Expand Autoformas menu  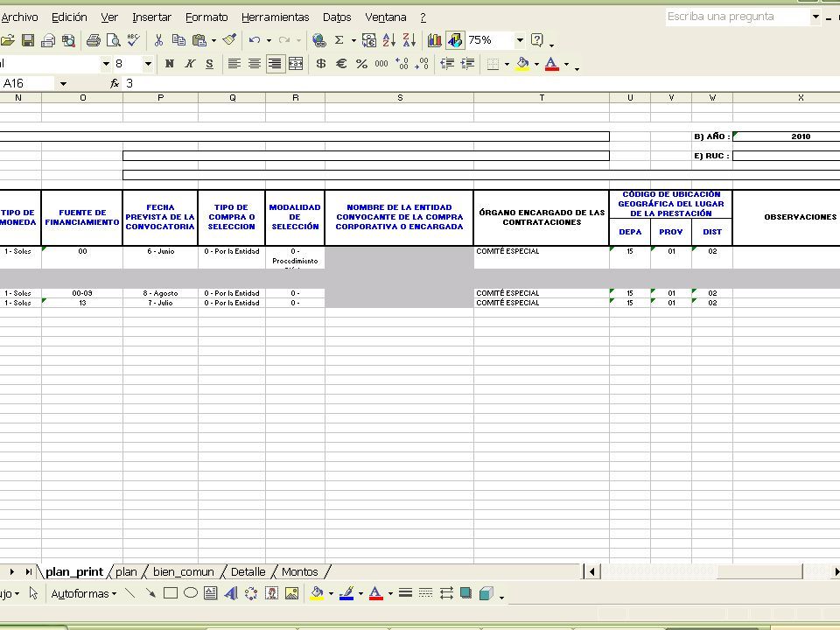point(84,593)
